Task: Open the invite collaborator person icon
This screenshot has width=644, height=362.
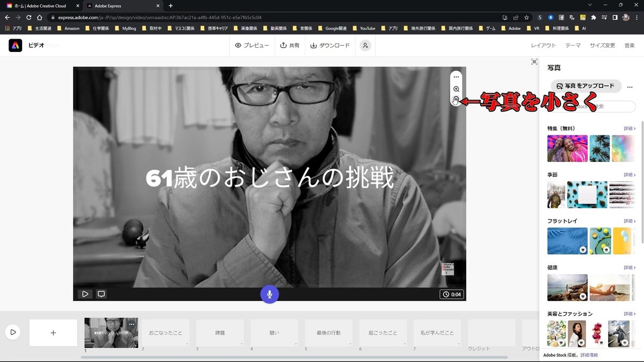Action: (x=365, y=46)
